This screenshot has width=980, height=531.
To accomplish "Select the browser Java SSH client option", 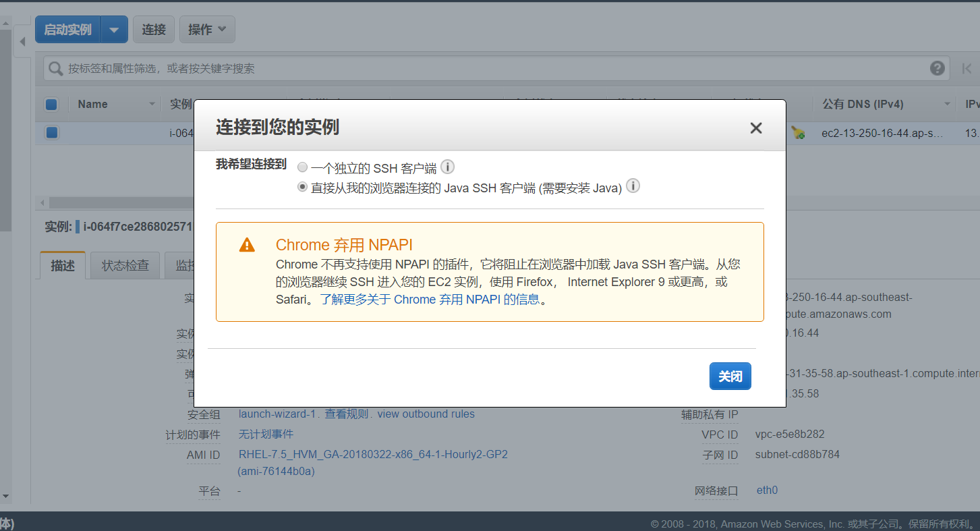I will (302, 187).
